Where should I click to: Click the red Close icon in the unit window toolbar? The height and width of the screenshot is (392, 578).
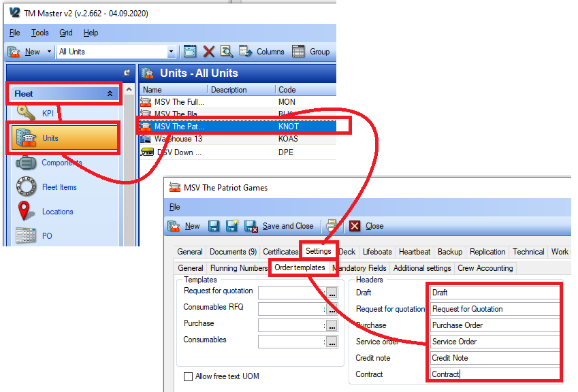pos(355,226)
